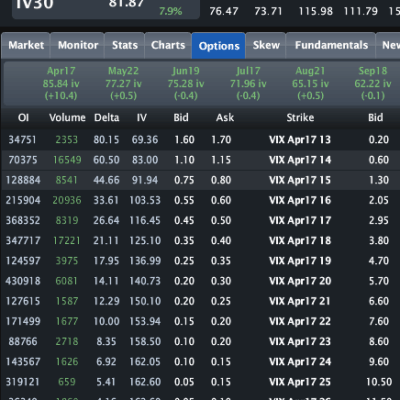Select the Jul17 expiration

248,83
